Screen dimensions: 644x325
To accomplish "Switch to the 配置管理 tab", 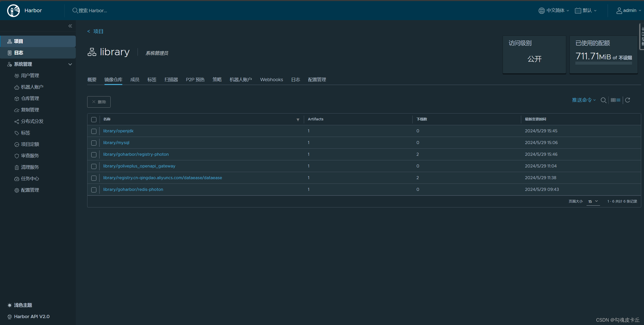I will tap(317, 80).
